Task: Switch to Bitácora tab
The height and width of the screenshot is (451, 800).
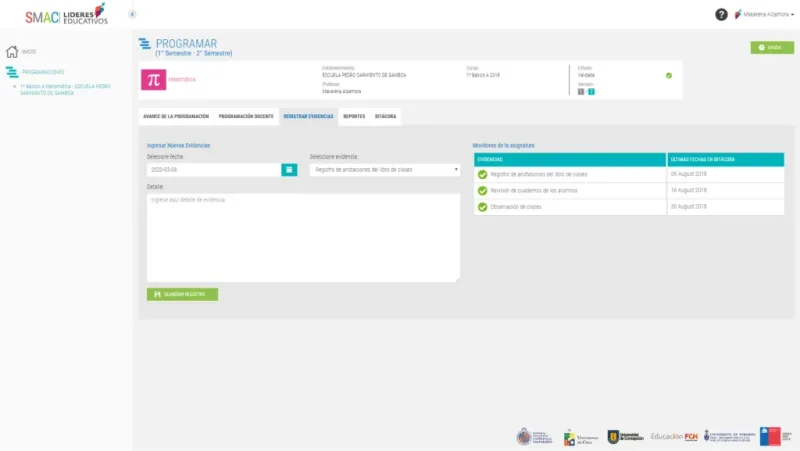Action: (x=385, y=116)
